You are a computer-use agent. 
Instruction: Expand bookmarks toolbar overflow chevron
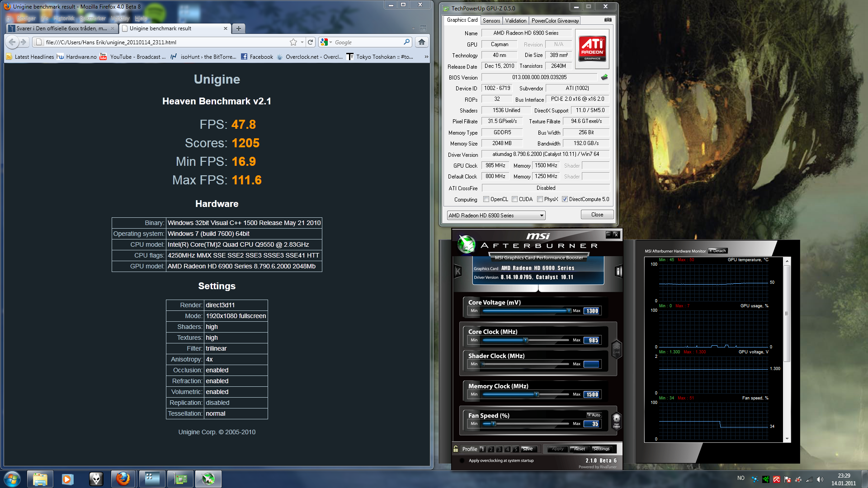coord(426,57)
